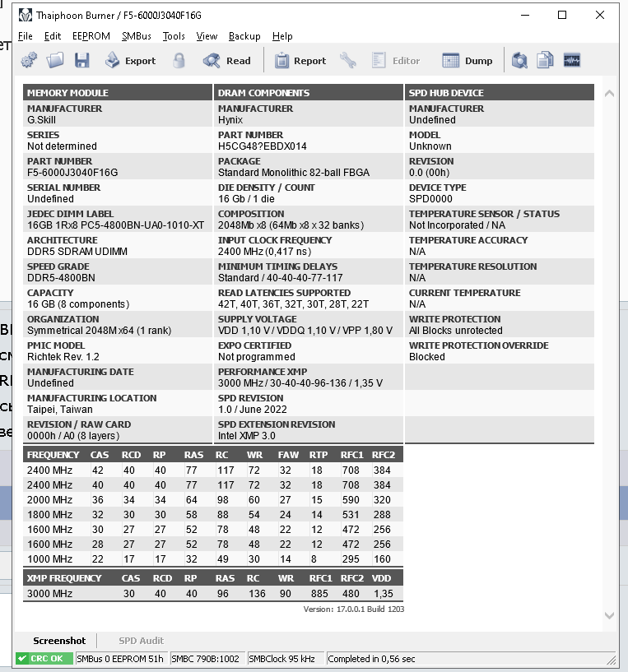Click the Read SPD button
Image resolution: width=628 pixels, height=672 pixels.
[x=227, y=61]
